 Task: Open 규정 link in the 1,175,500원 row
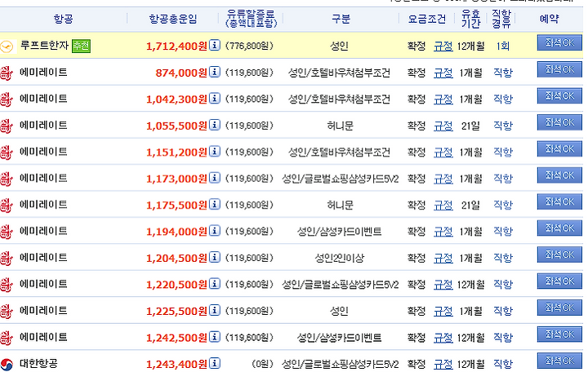[443, 206]
